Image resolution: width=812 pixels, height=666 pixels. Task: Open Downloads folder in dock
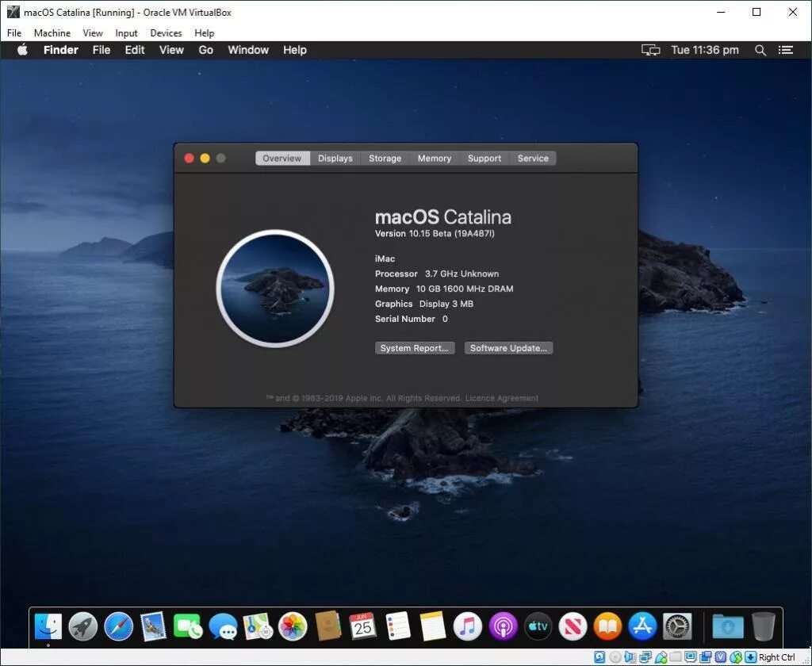728,626
